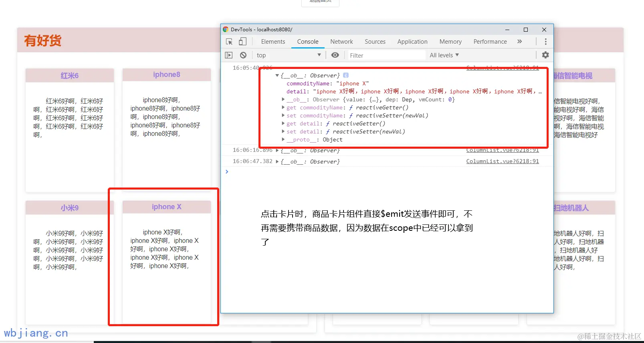This screenshot has height=343, width=644.
Task: Open the Sources tab
Action: (375, 42)
